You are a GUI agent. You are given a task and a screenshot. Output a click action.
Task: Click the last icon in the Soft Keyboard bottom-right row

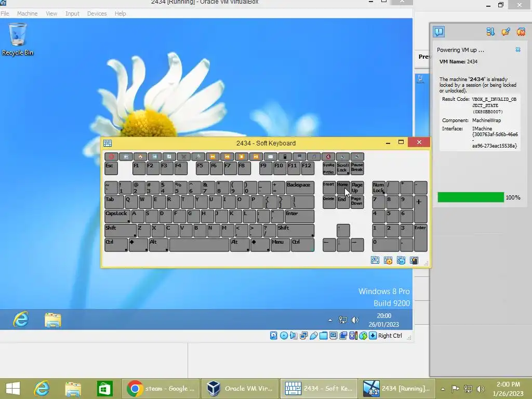click(x=414, y=260)
